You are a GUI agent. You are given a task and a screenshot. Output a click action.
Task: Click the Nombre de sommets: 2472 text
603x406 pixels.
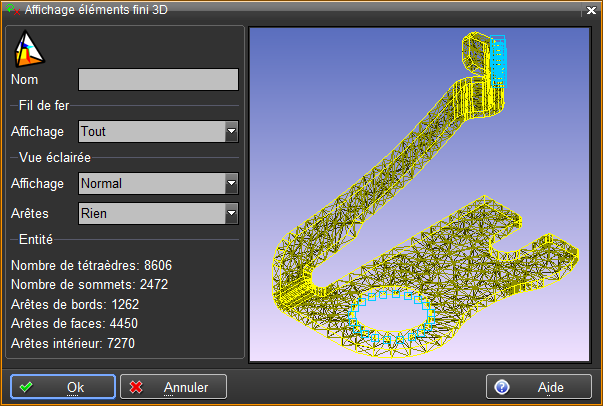90,285
